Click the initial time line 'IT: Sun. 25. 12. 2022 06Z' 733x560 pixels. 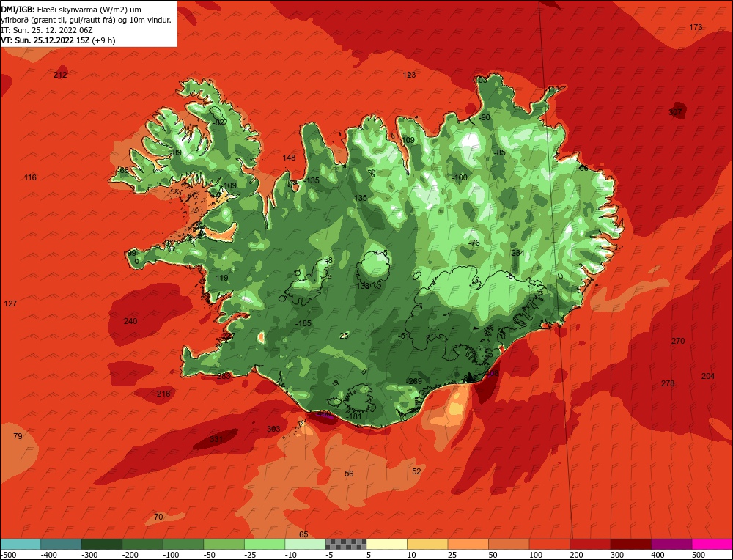[47, 30]
